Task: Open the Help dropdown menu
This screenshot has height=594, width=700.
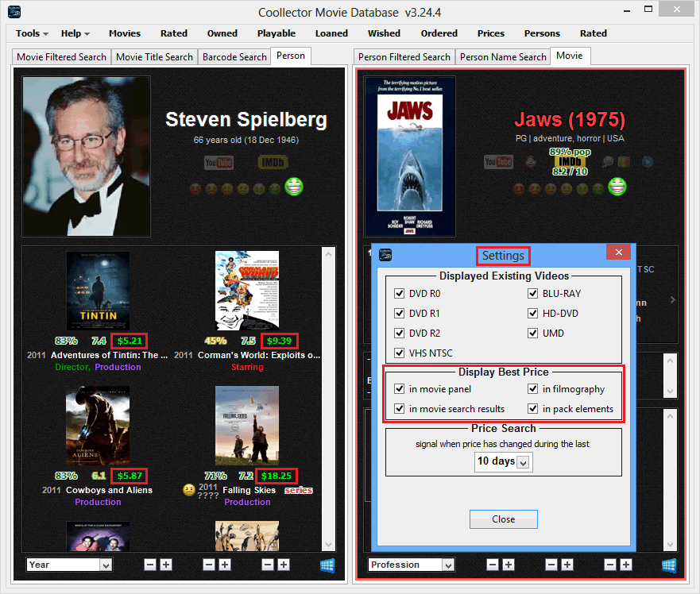Action: (x=75, y=33)
